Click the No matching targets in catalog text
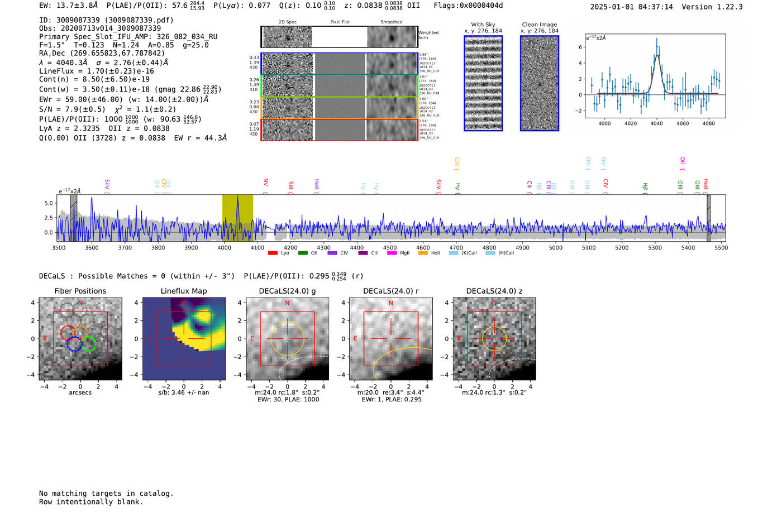This screenshot has height=532, width=782. (106, 493)
